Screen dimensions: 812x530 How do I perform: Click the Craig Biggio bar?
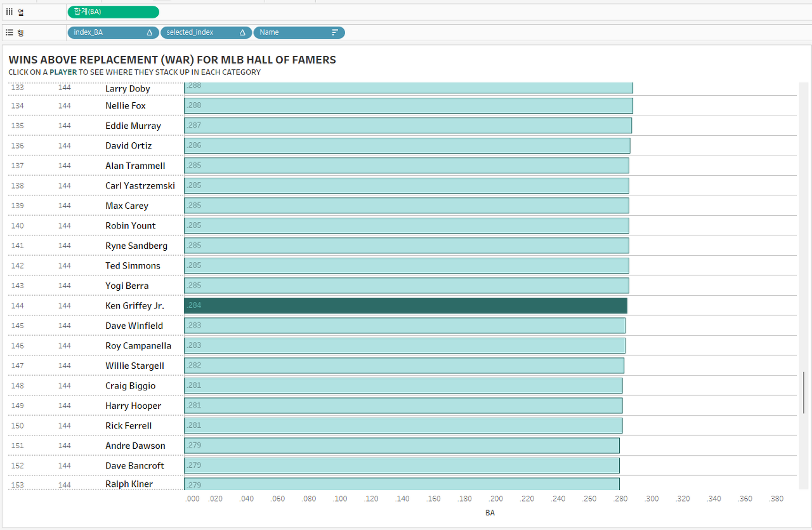click(x=403, y=386)
